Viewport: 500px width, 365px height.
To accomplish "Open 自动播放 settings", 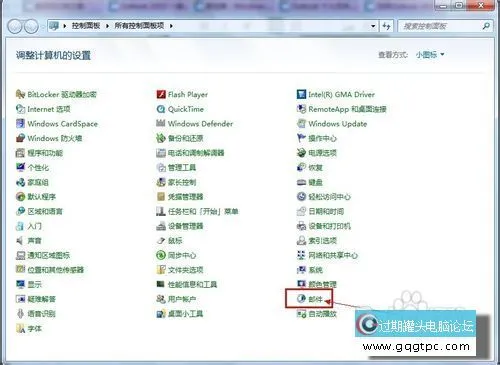I will tap(317, 314).
